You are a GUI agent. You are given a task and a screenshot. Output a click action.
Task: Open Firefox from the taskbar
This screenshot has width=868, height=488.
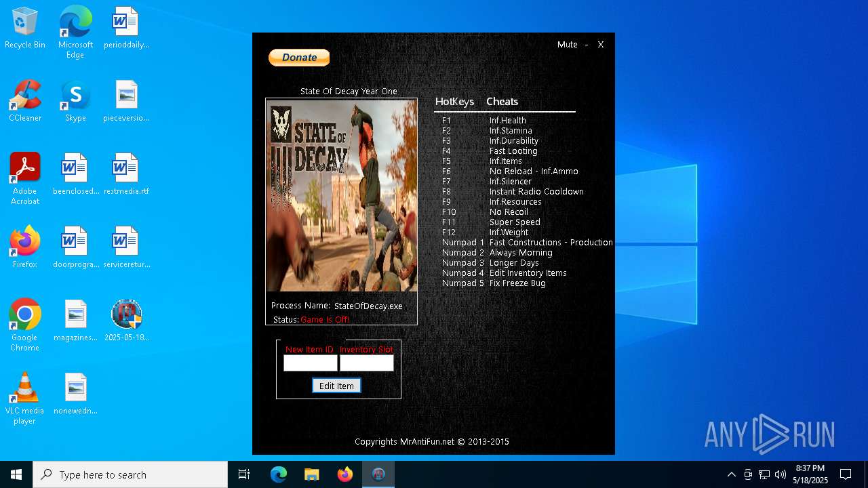coord(345,474)
